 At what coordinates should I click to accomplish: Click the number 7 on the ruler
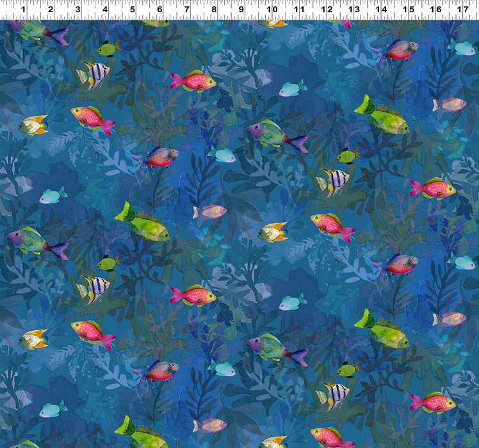click(x=186, y=10)
